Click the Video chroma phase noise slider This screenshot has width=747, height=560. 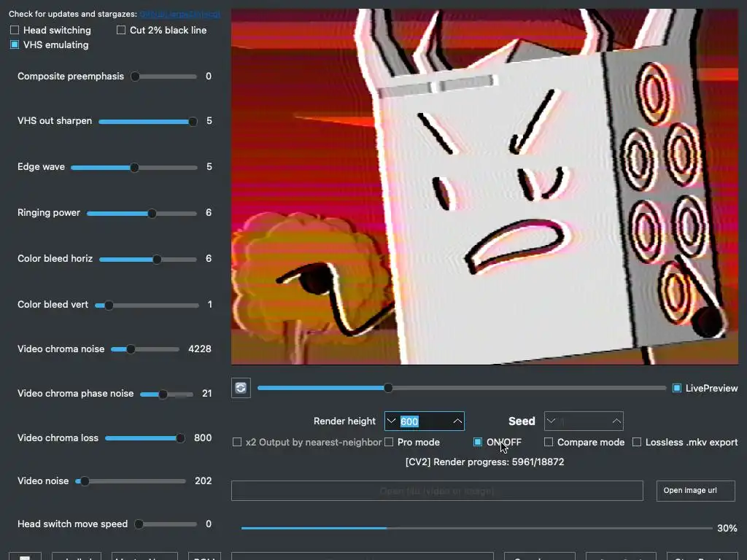[x=166, y=394]
